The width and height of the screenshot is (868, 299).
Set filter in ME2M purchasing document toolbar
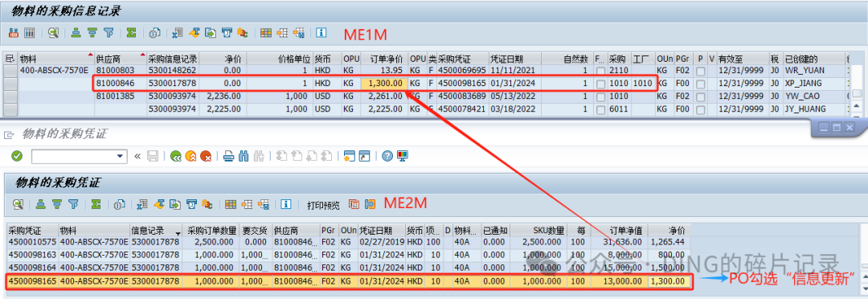[x=72, y=204]
